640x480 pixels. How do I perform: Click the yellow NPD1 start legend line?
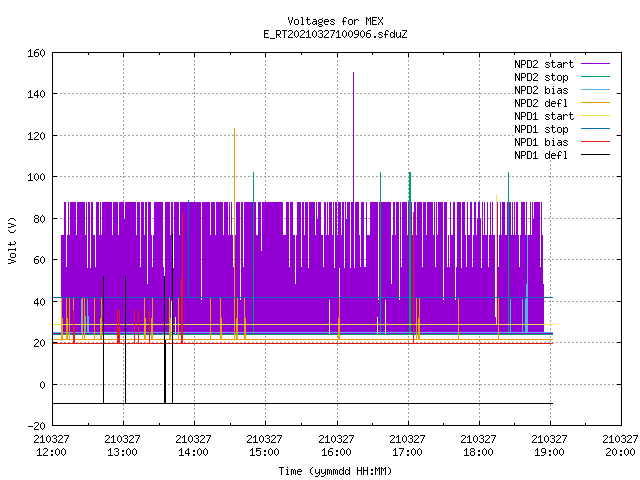596,116
